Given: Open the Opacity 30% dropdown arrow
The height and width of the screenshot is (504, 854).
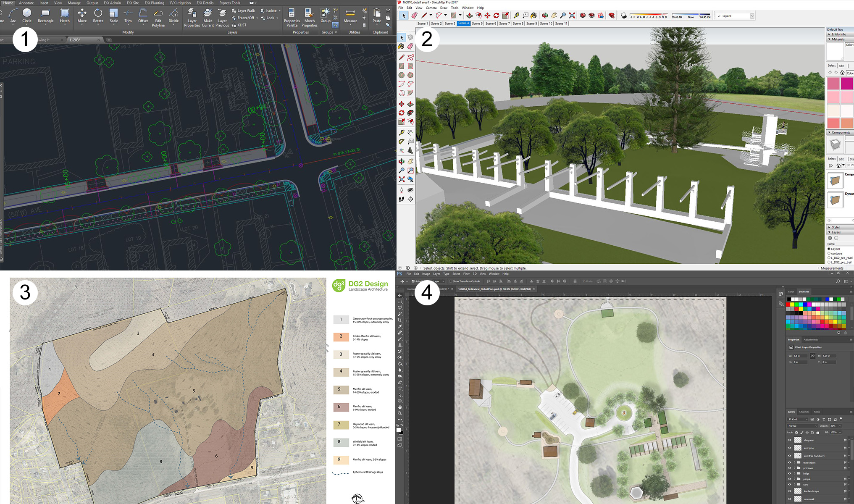Looking at the screenshot, I should [840, 426].
